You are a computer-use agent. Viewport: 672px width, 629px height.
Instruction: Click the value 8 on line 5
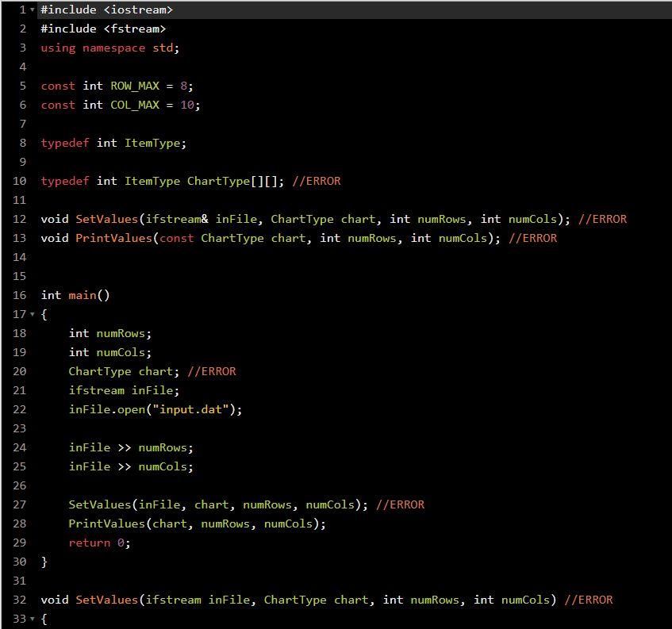click(183, 86)
